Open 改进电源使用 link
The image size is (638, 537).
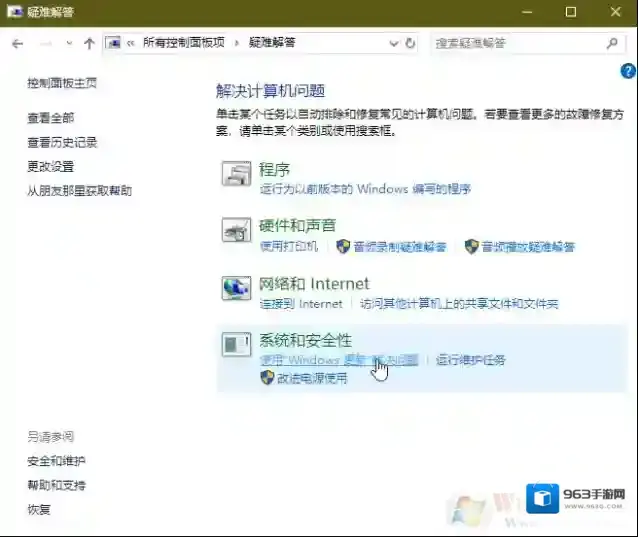312,379
